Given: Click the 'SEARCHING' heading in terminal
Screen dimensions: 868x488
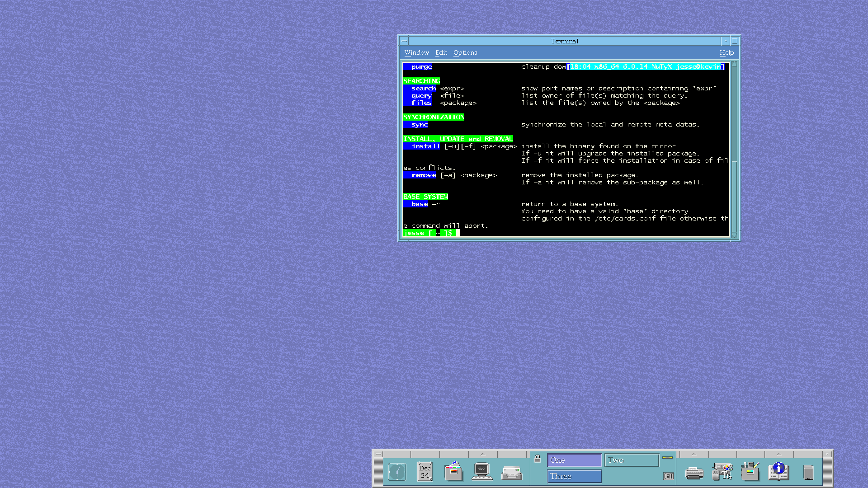Looking at the screenshot, I should pyautogui.click(x=421, y=81).
